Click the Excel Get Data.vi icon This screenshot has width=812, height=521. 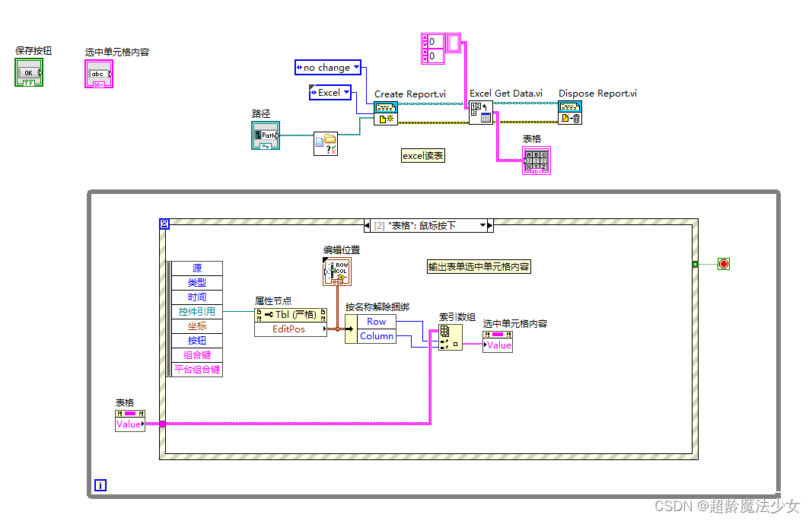(x=481, y=114)
